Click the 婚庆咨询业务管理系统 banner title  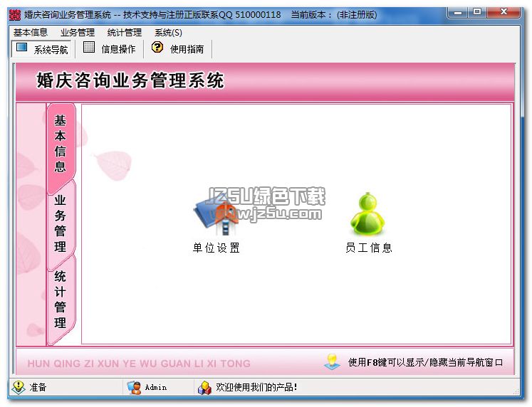pos(130,80)
